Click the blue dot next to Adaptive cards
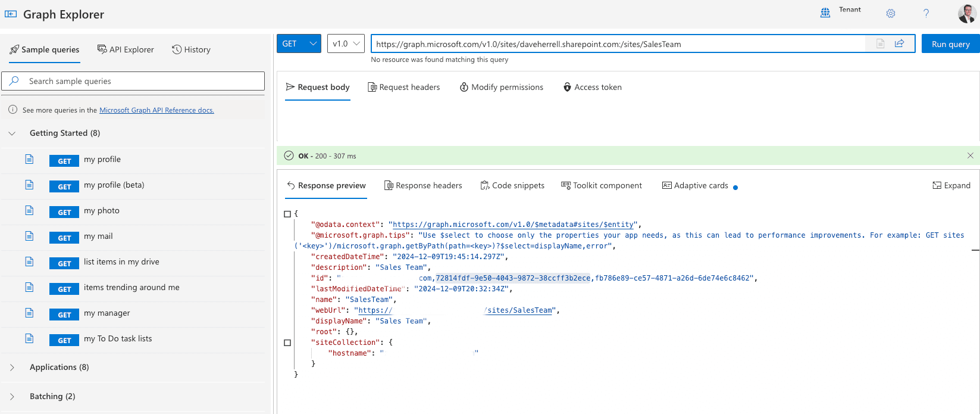Image resolution: width=980 pixels, height=414 pixels. click(x=735, y=187)
